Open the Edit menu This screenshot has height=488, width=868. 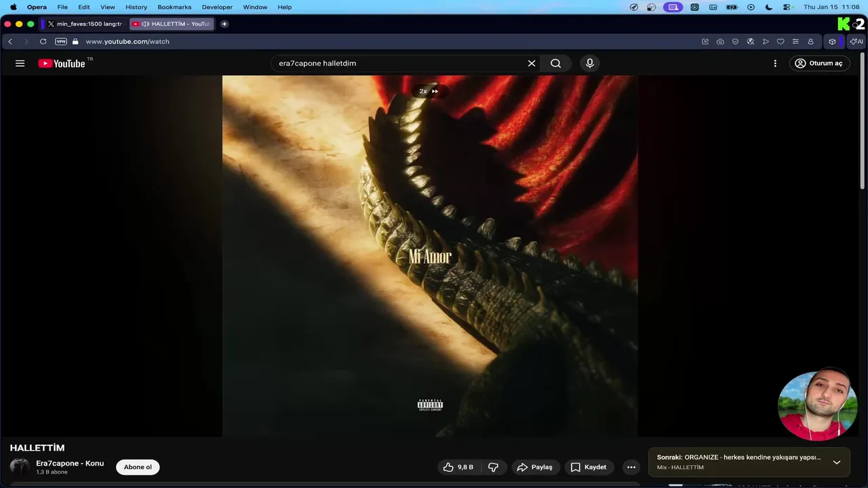tap(84, 7)
